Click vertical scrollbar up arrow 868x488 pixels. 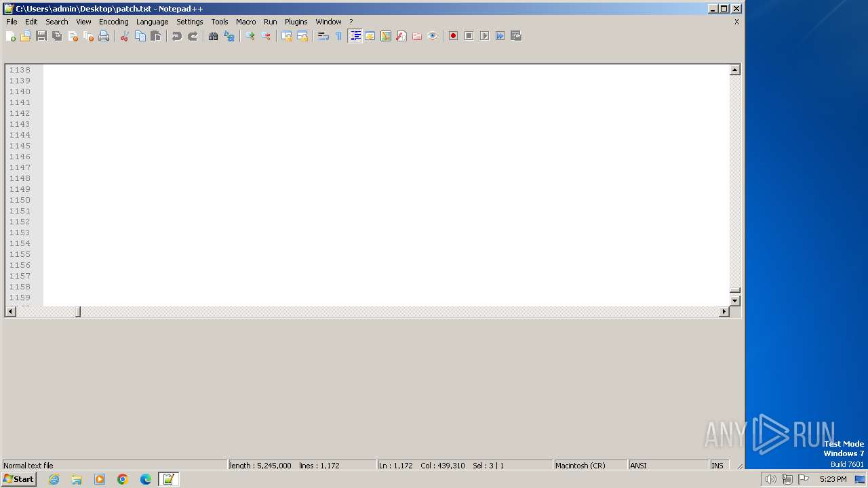(734, 70)
